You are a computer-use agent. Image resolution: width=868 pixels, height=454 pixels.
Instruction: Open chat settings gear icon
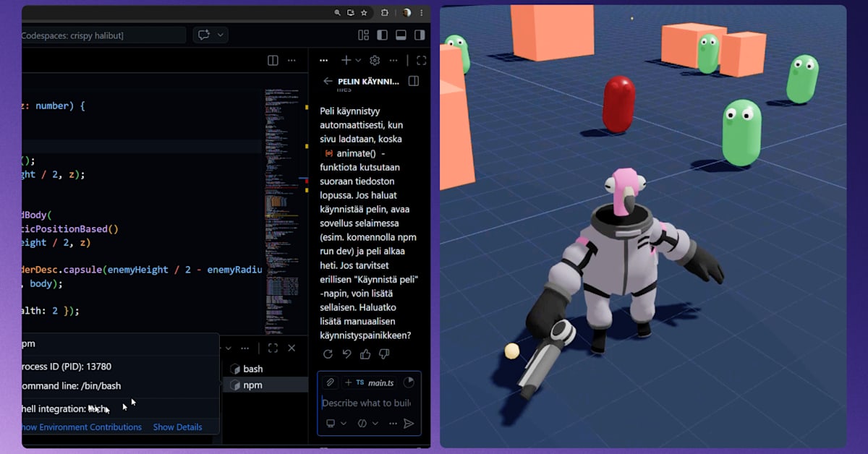pos(375,61)
